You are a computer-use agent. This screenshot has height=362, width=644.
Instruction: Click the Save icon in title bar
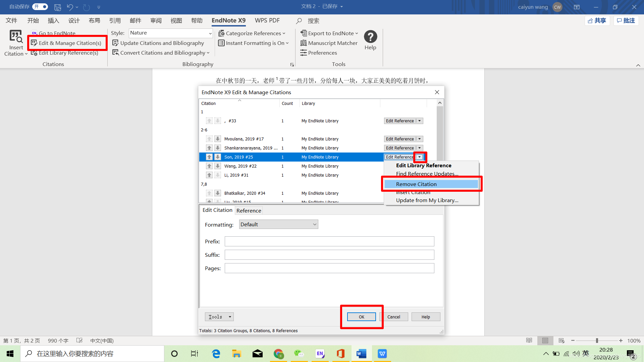pyautogui.click(x=58, y=7)
